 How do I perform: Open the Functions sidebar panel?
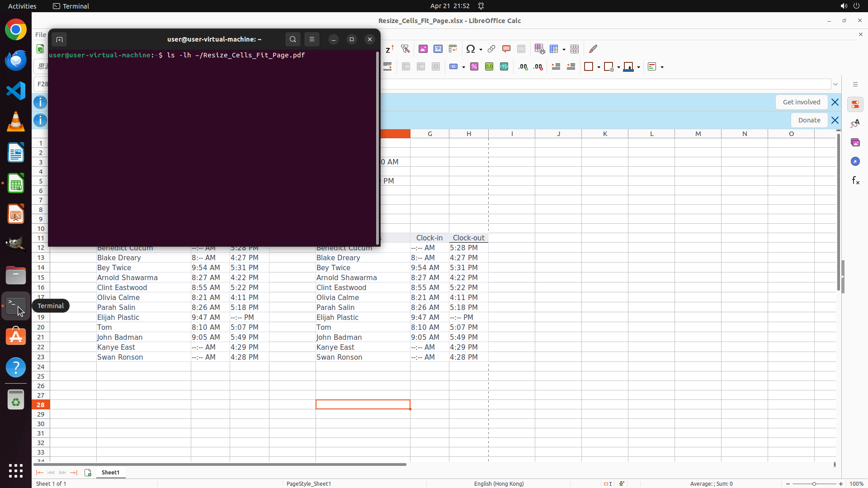[x=855, y=181]
